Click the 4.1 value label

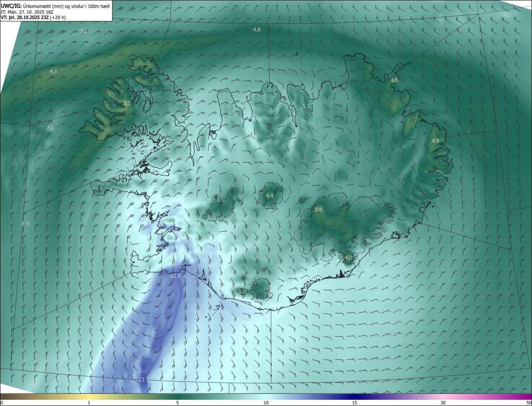point(54,72)
